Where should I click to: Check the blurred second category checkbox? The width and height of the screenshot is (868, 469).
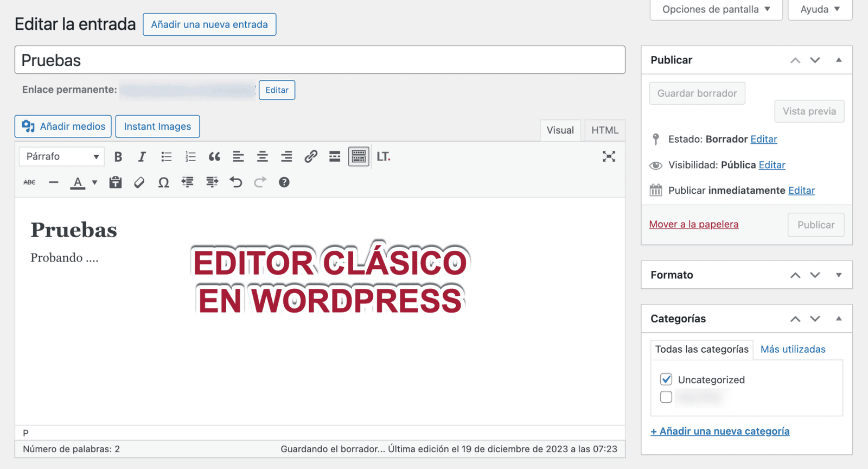[666, 397]
